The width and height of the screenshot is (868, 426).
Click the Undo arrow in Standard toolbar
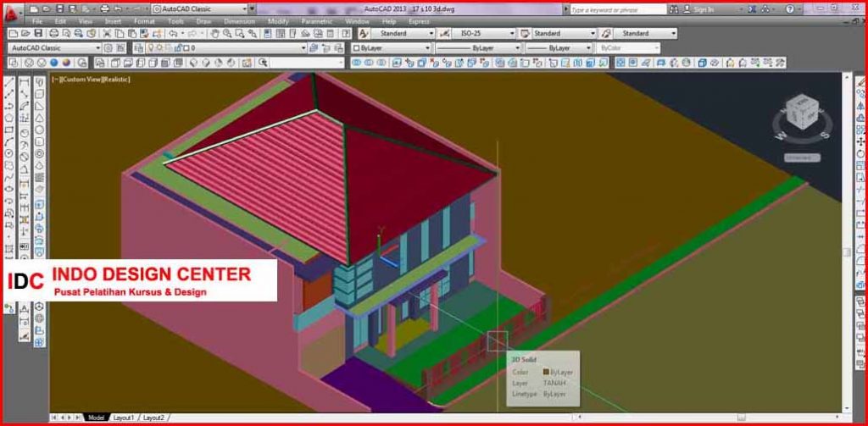tap(173, 34)
